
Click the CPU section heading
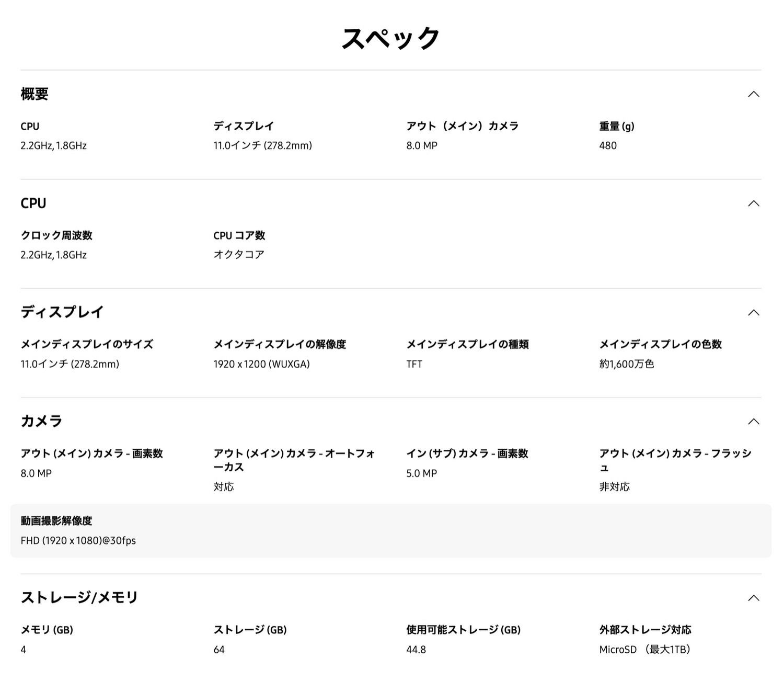coord(32,203)
